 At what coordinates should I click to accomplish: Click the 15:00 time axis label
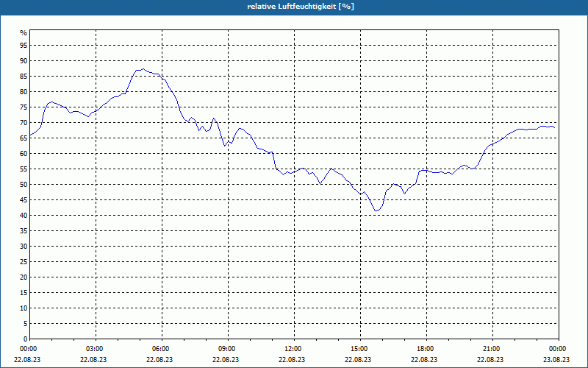360,349
